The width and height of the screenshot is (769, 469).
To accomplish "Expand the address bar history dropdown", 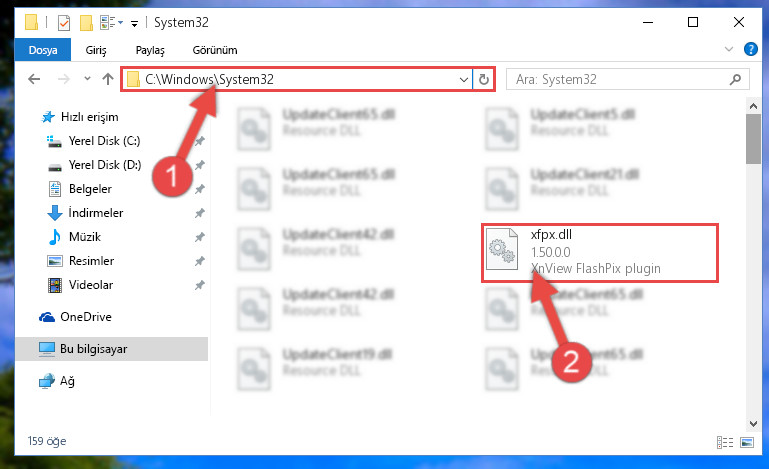I will click(463, 79).
